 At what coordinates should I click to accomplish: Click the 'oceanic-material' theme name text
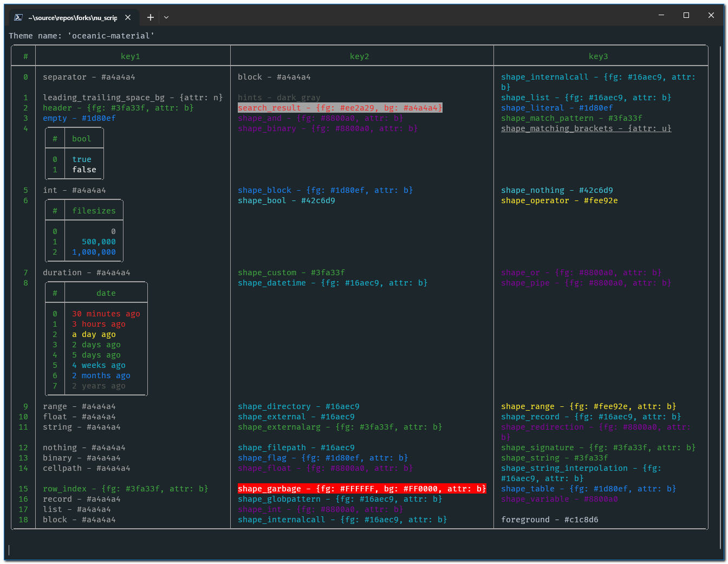(x=111, y=36)
